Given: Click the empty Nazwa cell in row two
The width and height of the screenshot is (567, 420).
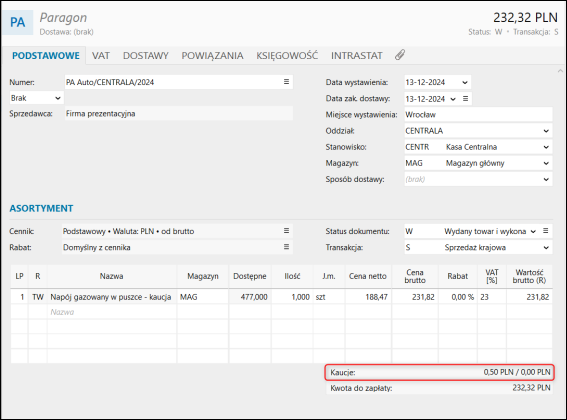Looking at the screenshot, I should click(x=112, y=312).
